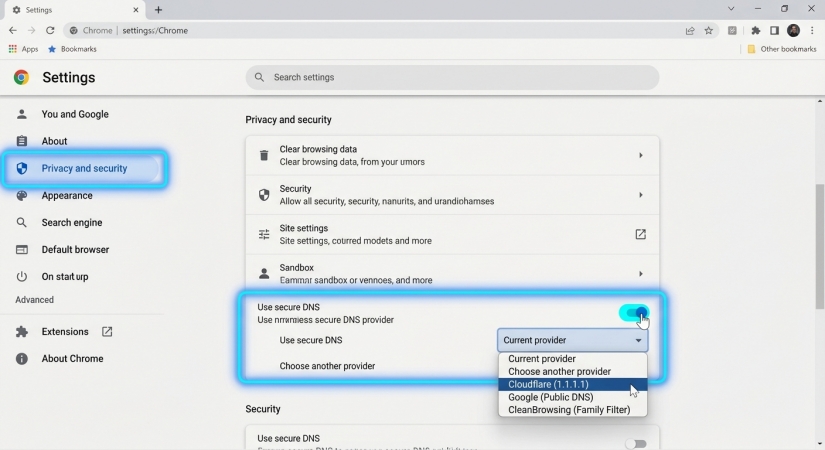Click the scrollbar down arrow

[x=820, y=445]
